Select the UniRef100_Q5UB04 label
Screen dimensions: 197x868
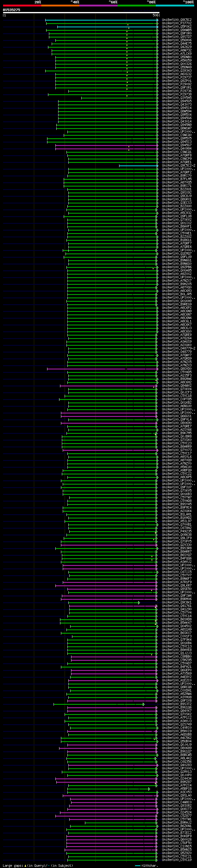177,741
